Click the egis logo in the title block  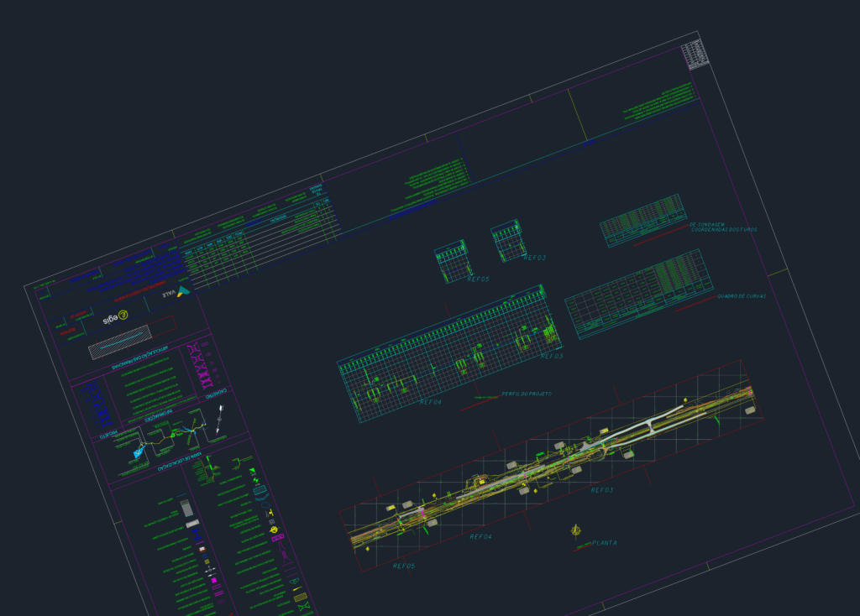click(x=116, y=316)
